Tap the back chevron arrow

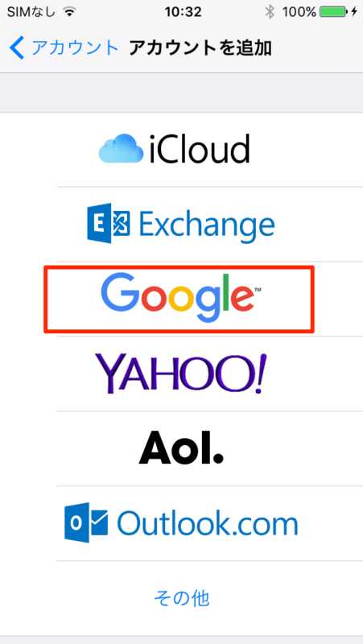[18, 48]
